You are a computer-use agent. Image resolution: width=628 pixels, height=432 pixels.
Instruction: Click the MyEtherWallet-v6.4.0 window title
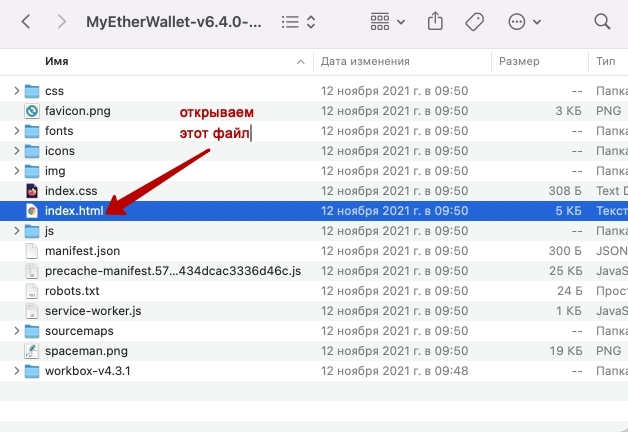click(x=173, y=22)
